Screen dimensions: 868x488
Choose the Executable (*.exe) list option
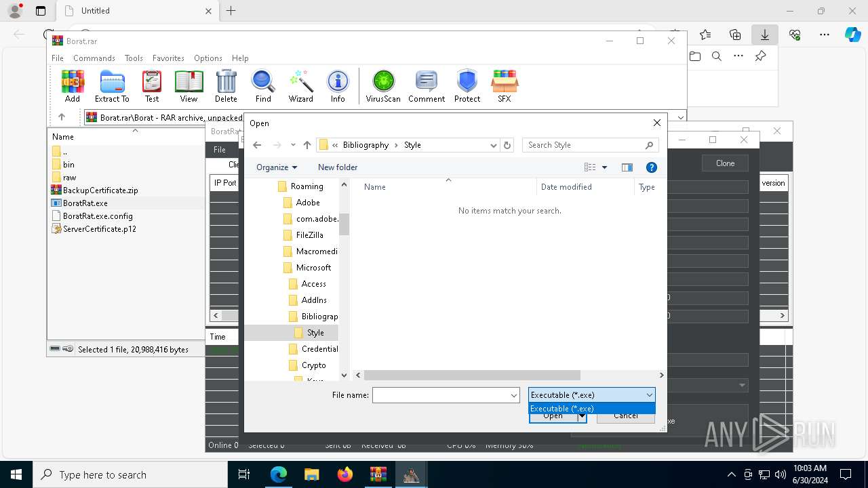(592, 409)
